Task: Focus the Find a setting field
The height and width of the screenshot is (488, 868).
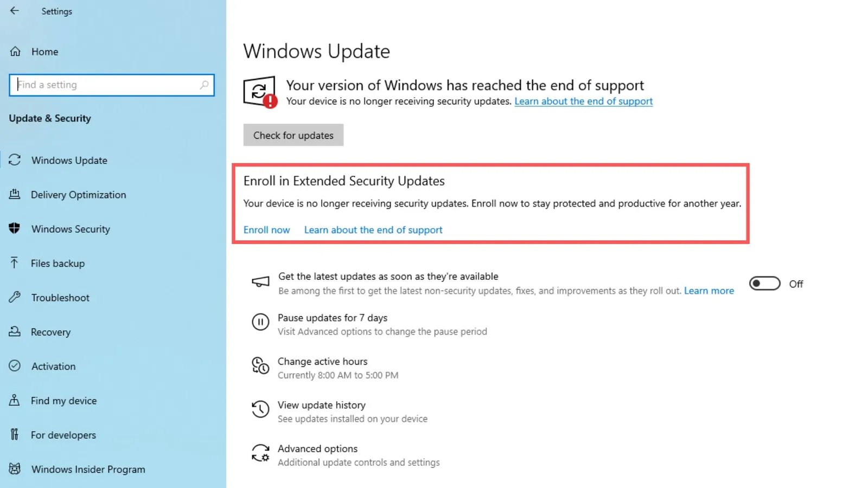Action: 112,85
